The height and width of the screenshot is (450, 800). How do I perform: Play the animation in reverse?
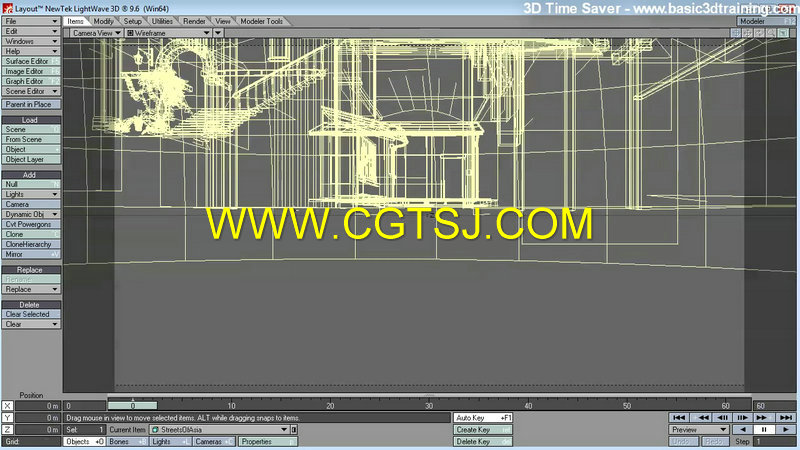(743, 430)
